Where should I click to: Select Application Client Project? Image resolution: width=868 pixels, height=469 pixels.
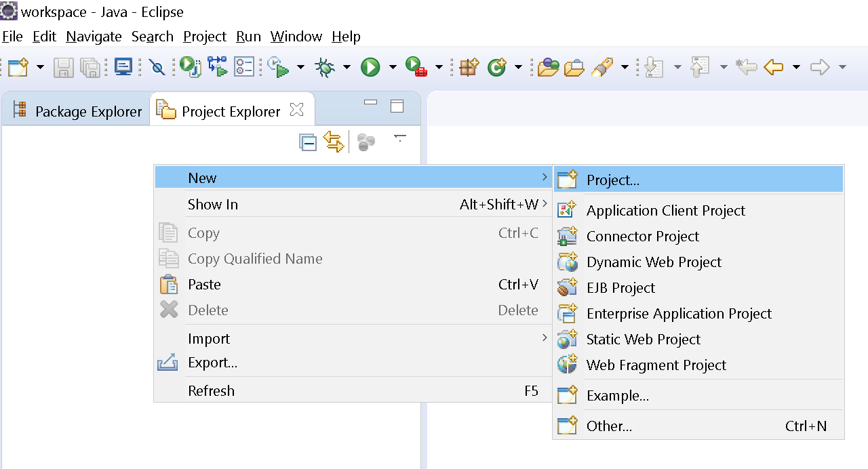coord(698,211)
